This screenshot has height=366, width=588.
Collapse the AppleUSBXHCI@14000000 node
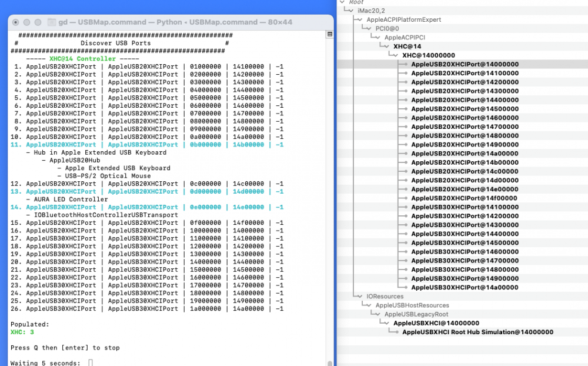coord(387,323)
